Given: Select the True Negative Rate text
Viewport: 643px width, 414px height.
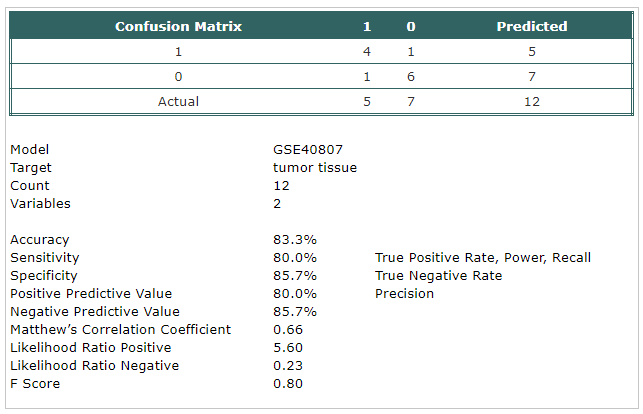Looking at the screenshot, I should (x=438, y=276).
